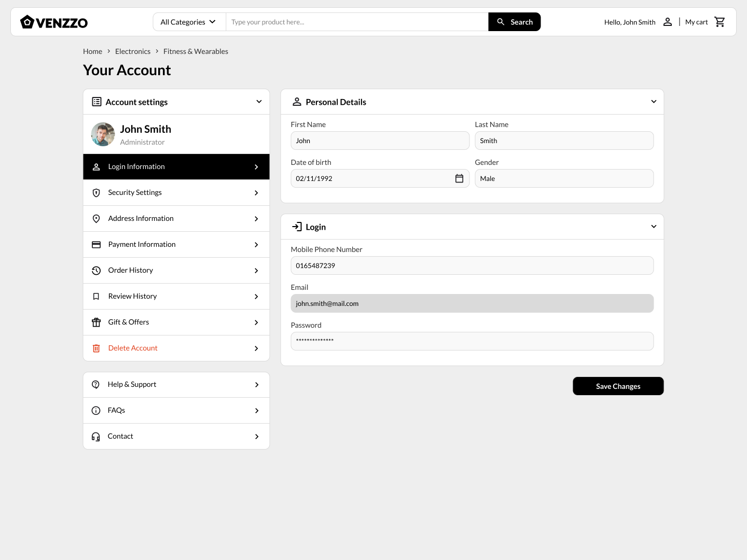Collapse the Account settings panel
Screen dimensions: 747x560
[x=259, y=102]
